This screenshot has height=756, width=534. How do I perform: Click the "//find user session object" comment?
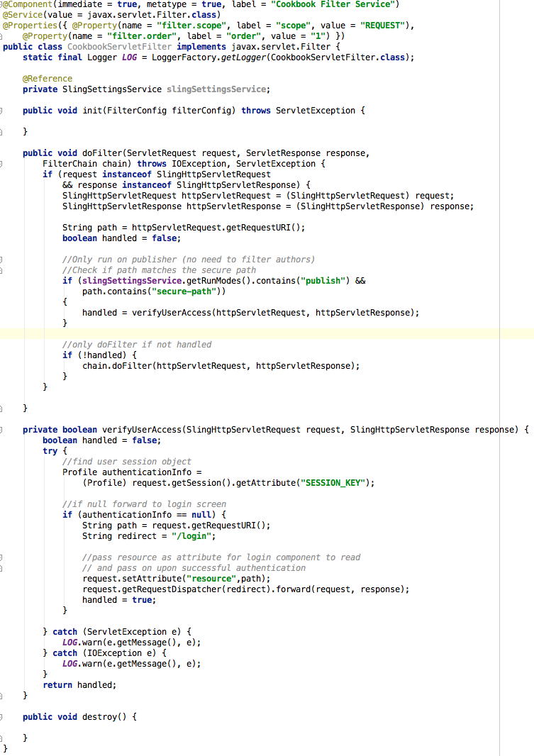point(127,462)
